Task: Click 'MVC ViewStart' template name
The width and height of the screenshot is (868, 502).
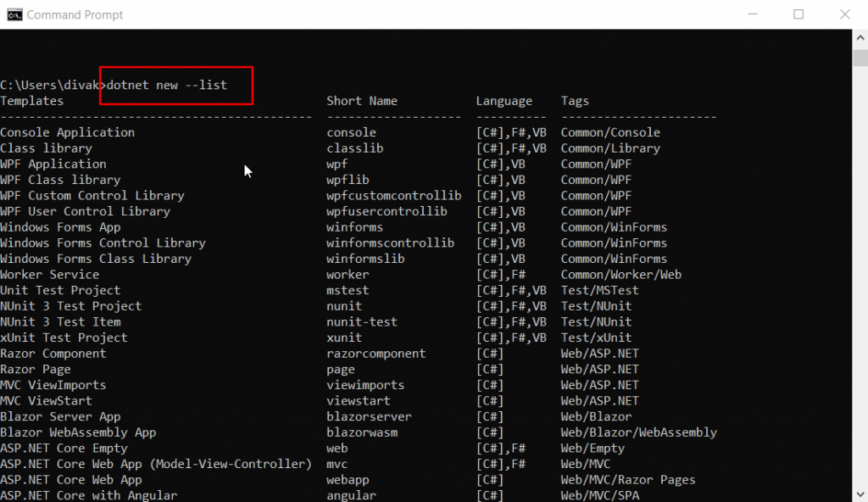Action: point(46,400)
